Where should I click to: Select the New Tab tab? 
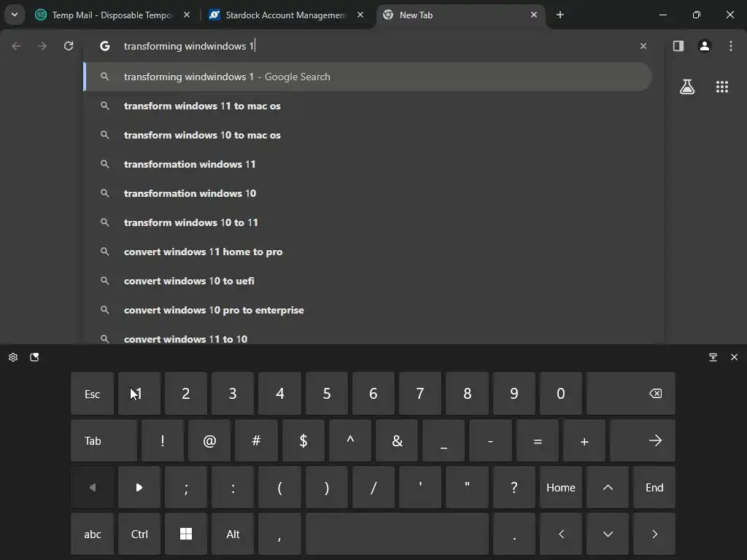(461, 15)
